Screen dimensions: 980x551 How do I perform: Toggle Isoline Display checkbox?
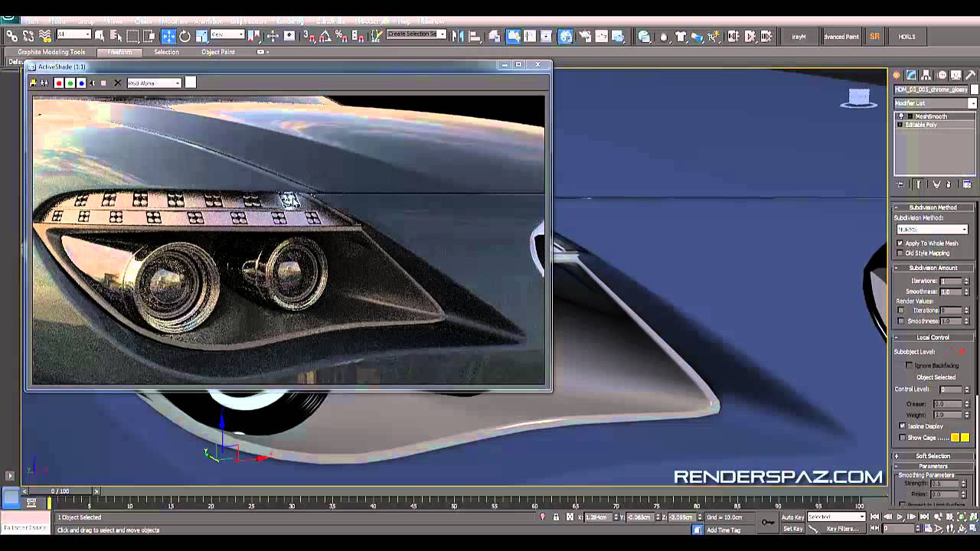[x=903, y=426]
